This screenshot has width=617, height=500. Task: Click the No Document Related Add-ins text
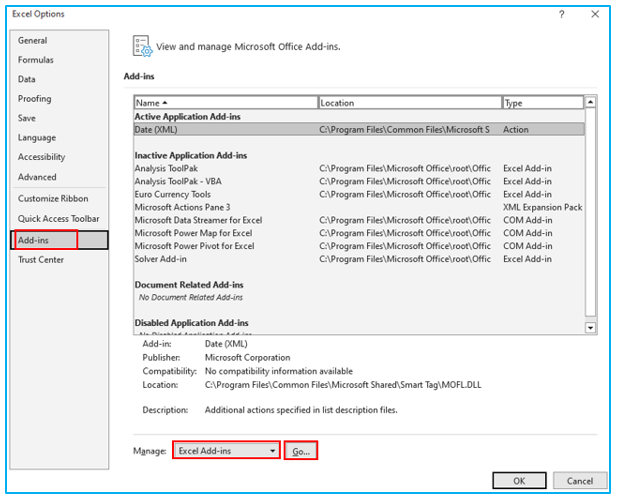(191, 297)
